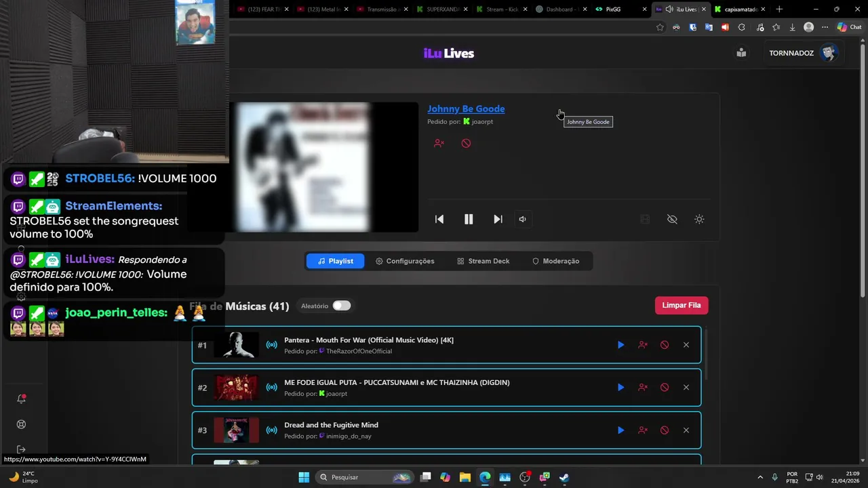868x488 pixels.
Task: Open the Moderação tab
Action: coord(555,261)
